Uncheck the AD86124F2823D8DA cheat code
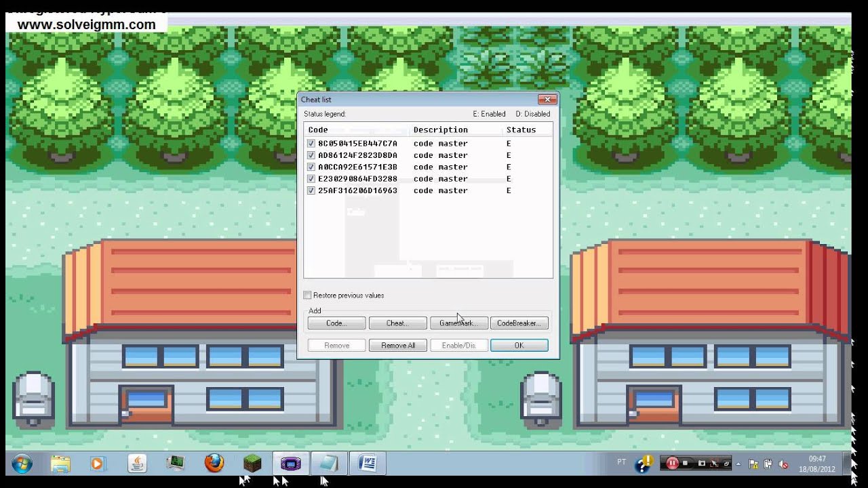The image size is (868, 488). pos(311,155)
